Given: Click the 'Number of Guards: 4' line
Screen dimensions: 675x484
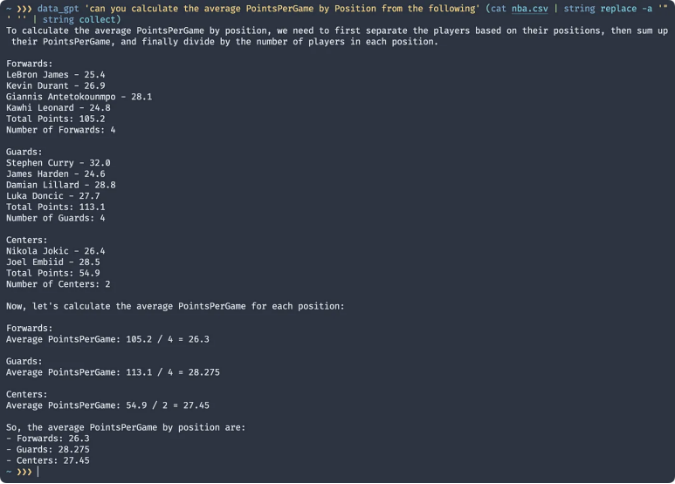Looking at the screenshot, I should click(55, 217).
